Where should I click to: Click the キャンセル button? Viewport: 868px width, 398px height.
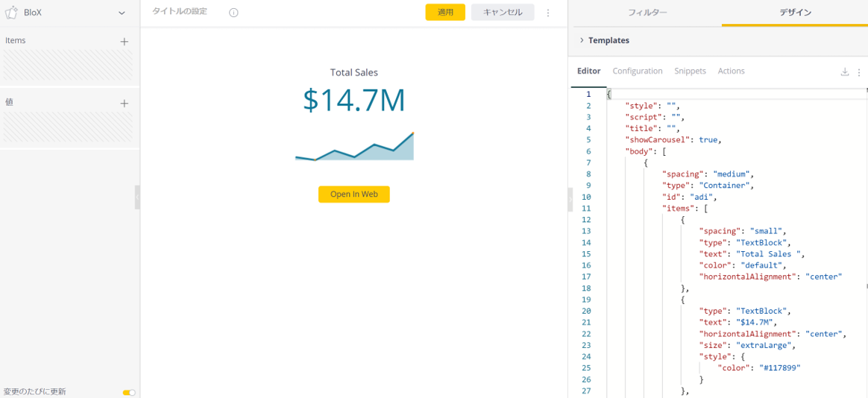[503, 13]
